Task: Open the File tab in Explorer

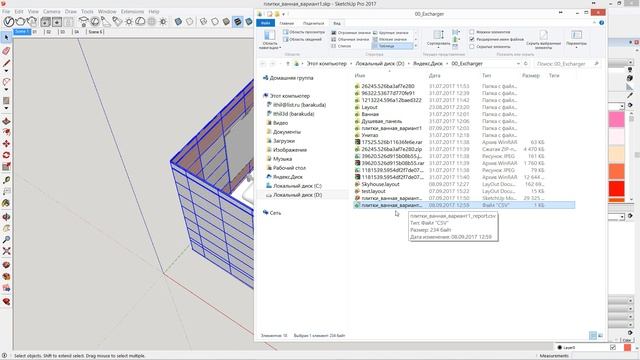Action: (266, 23)
